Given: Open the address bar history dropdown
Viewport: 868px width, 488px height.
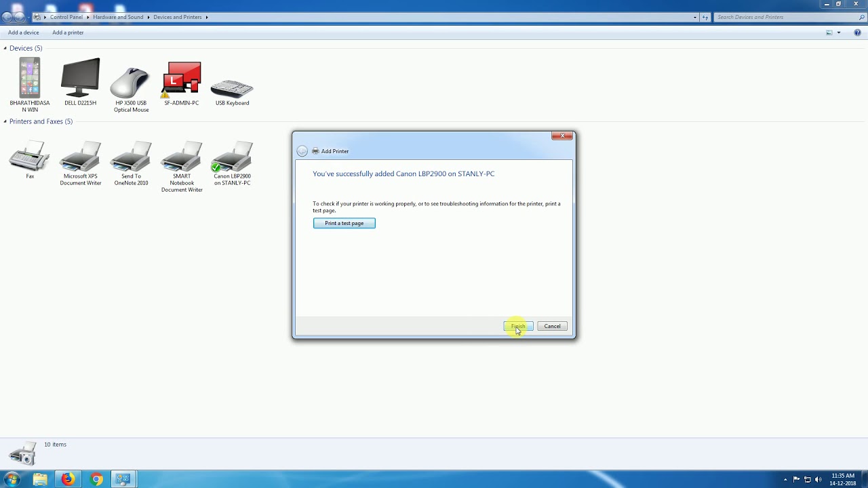Looking at the screenshot, I should [694, 17].
